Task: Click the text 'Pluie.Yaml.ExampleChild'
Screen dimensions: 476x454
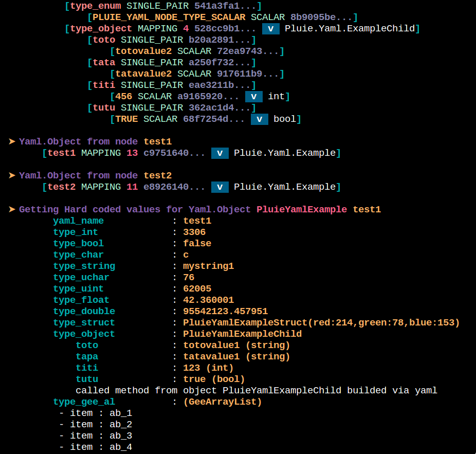Action: tap(350, 29)
